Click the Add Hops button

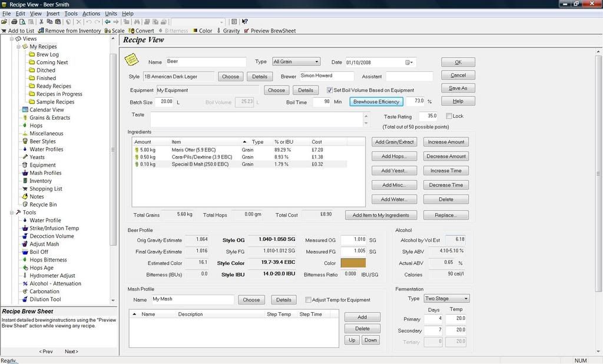(x=394, y=156)
